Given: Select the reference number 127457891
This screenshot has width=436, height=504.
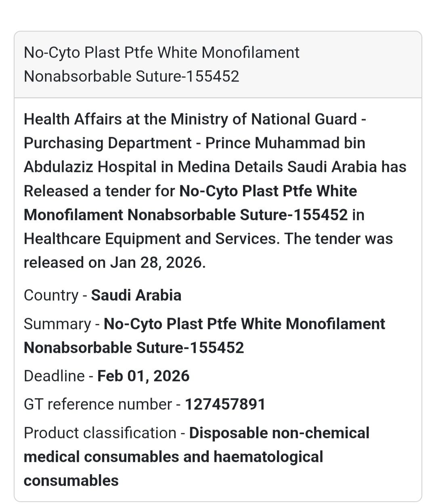Looking at the screenshot, I should (225, 404).
